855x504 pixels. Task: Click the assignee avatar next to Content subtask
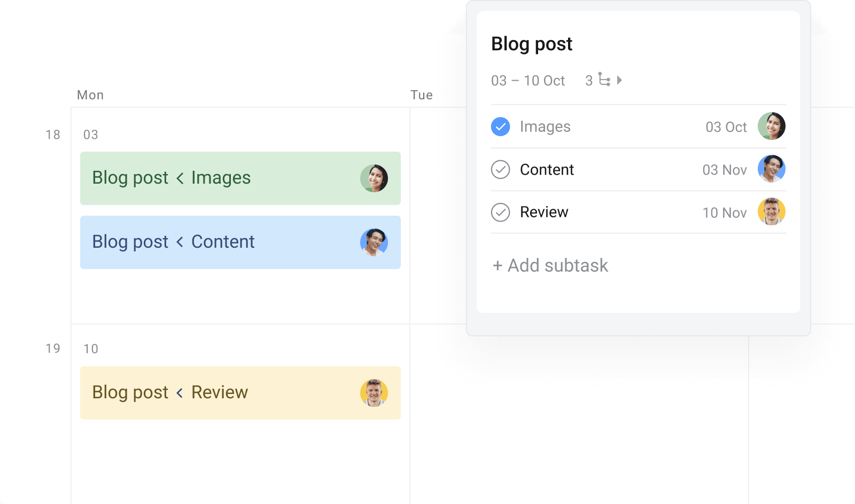coord(772,169)
